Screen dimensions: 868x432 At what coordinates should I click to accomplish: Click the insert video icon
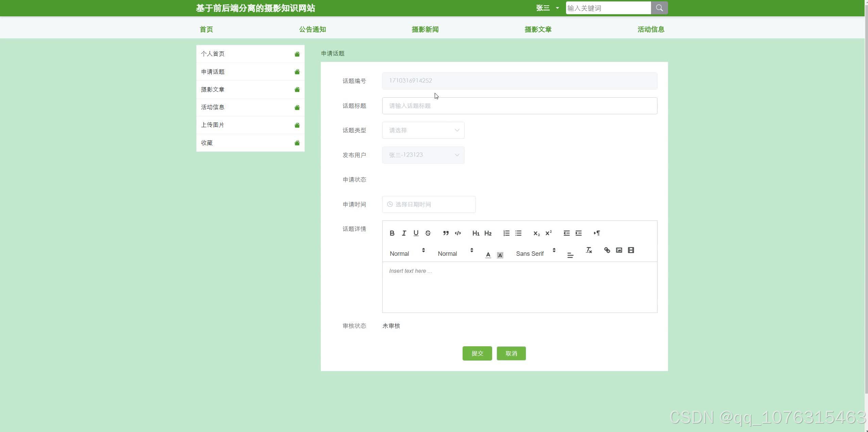point(631,250)
